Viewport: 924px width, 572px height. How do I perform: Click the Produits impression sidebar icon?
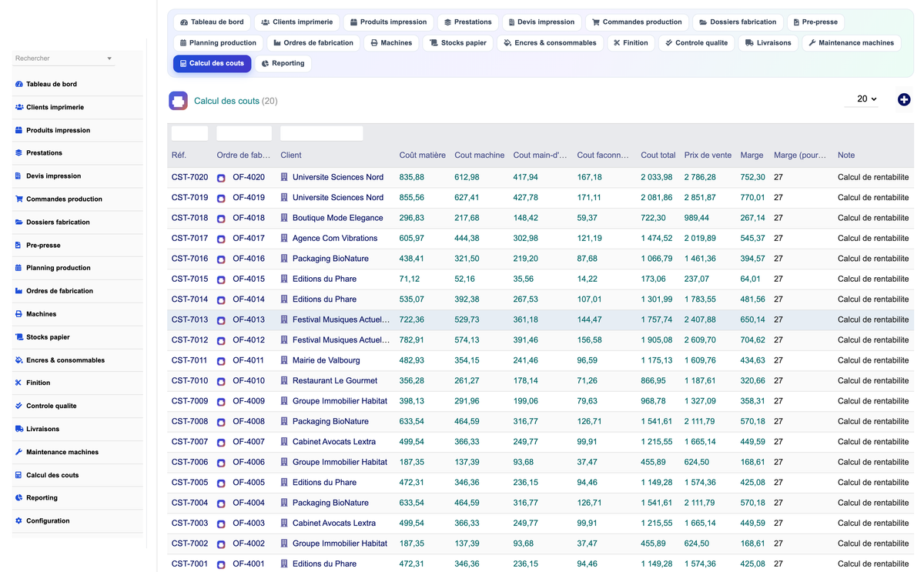point(19,130)
